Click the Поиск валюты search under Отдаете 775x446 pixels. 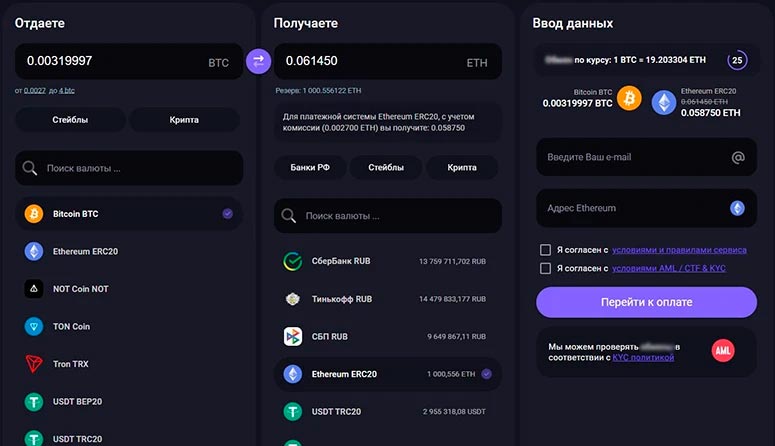tap(130, 168)
